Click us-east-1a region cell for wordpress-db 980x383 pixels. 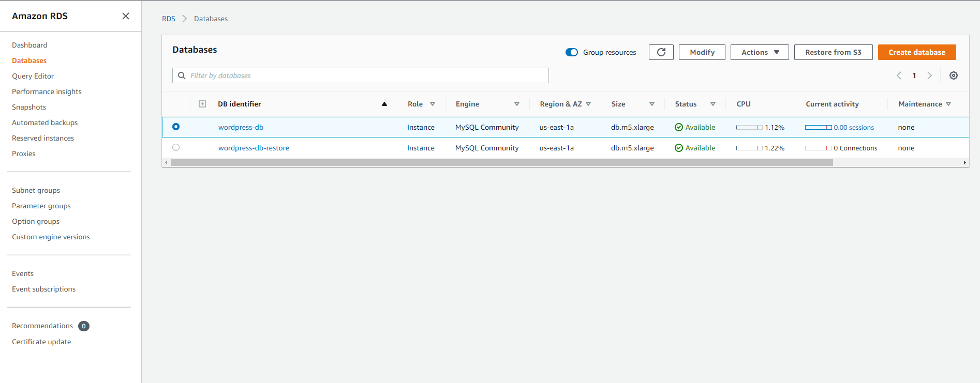(x=557, y=127)
